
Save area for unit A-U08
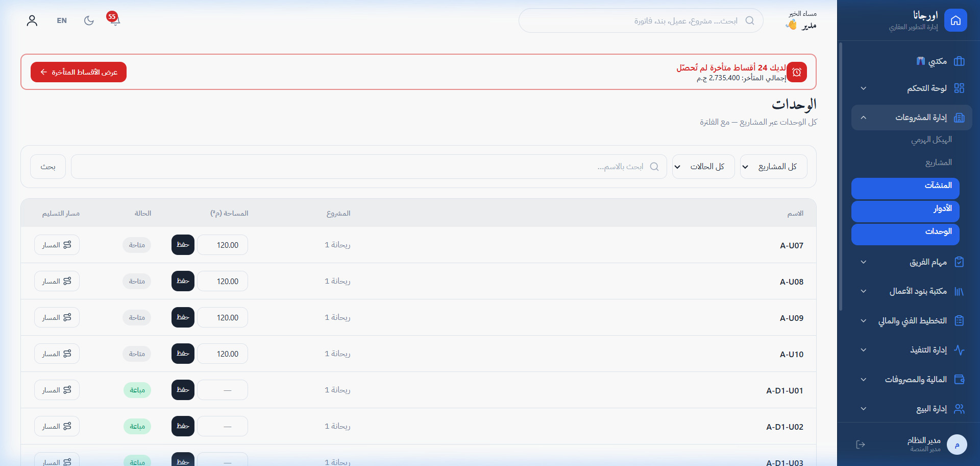(x=183, y=281)
